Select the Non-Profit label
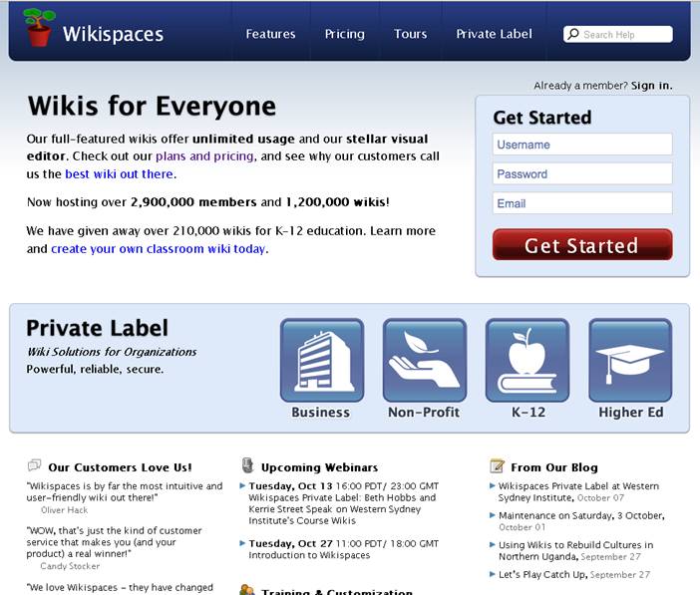Screen dimensions: 700x595 [x=424, y=412]
